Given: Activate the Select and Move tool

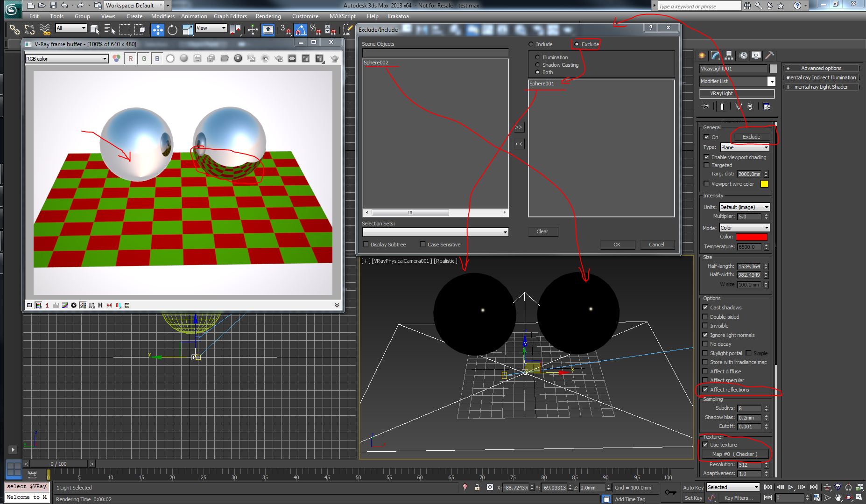Looking at the screenshot, I should pos(158,30).
